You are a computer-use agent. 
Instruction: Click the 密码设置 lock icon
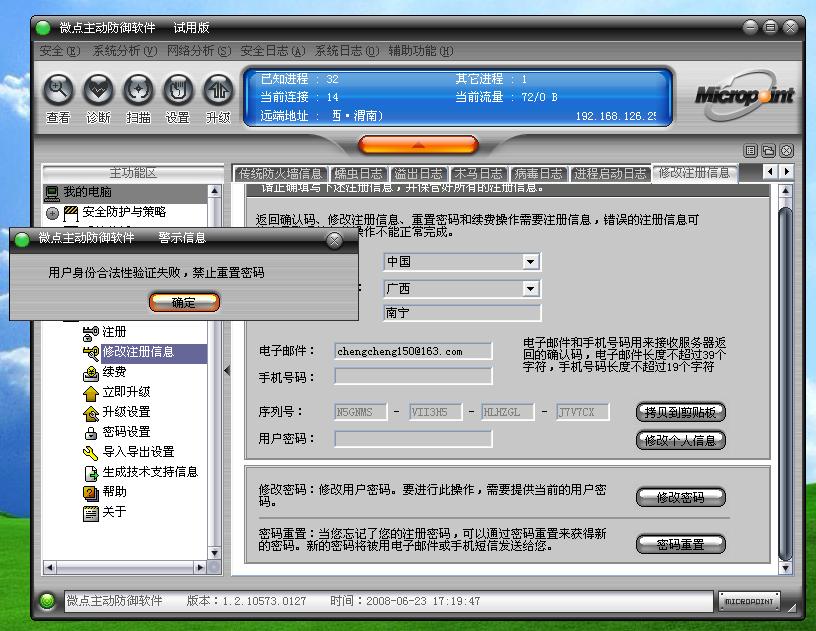(91, 432)
